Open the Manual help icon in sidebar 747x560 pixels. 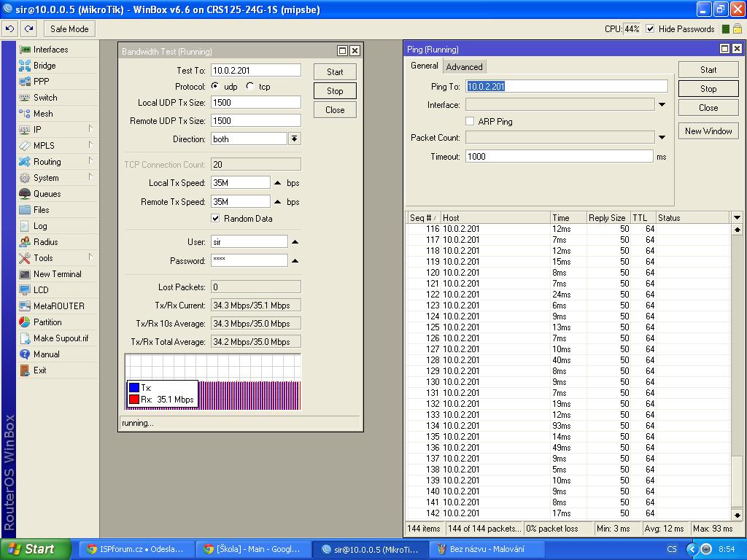pos(25,354)
